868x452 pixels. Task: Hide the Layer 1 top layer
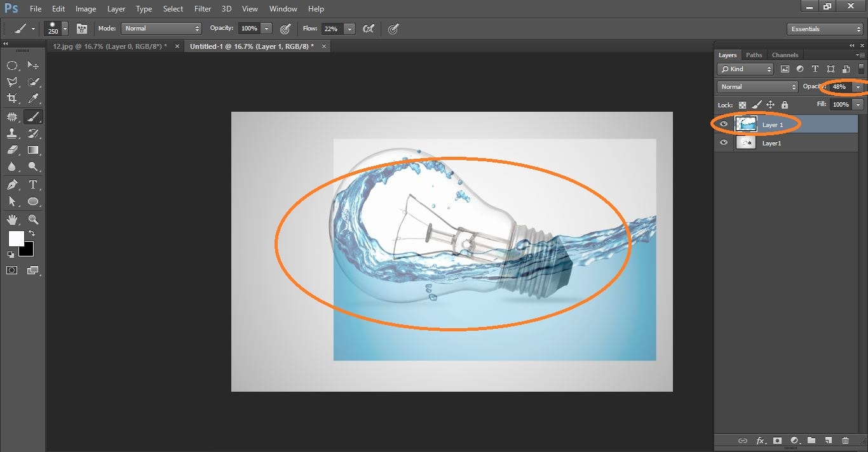click(723, 124)
